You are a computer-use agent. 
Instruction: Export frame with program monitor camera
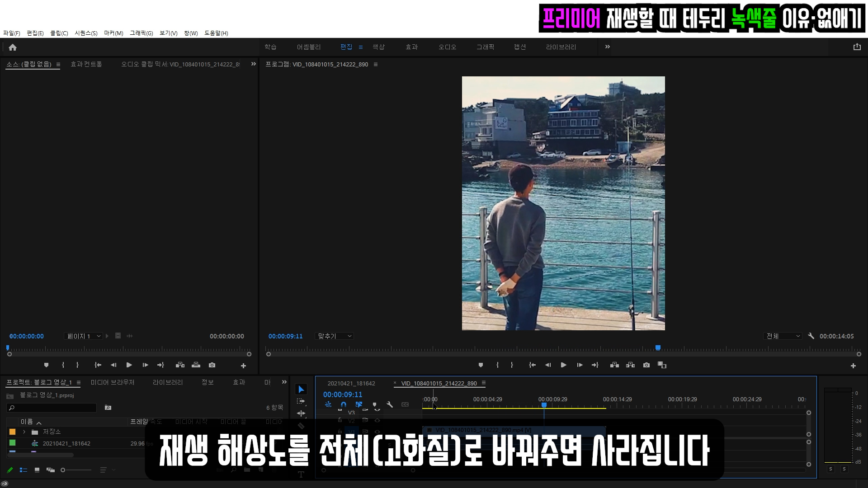[x=646, y=365]
